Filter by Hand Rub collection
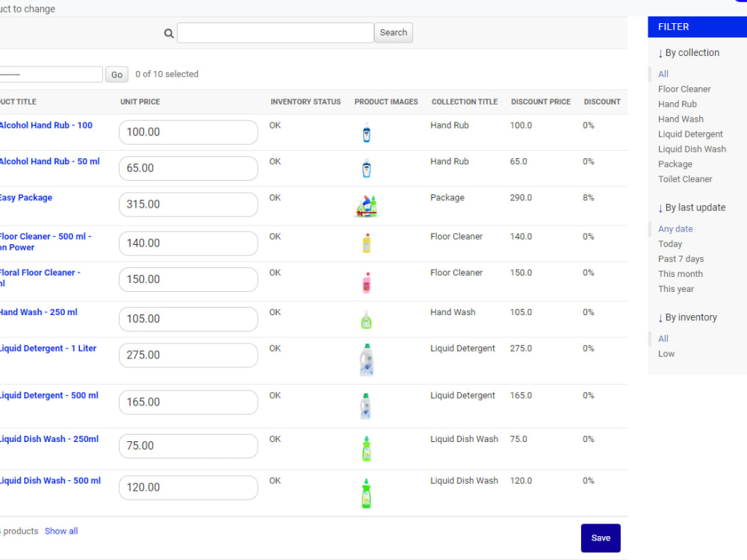The height and width of the screenshot is (560, 747). pos(678,105)
